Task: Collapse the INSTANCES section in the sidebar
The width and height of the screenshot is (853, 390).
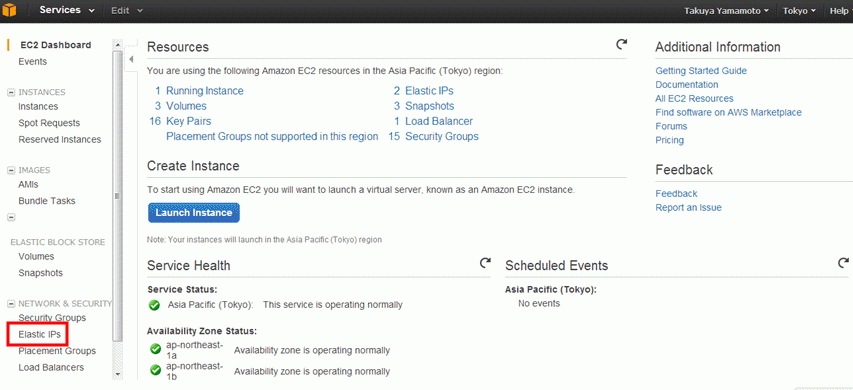Action: [11, 92]
